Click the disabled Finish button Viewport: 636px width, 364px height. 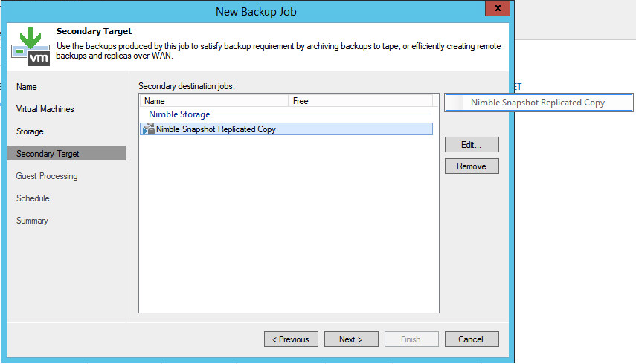tap(411, 339)
